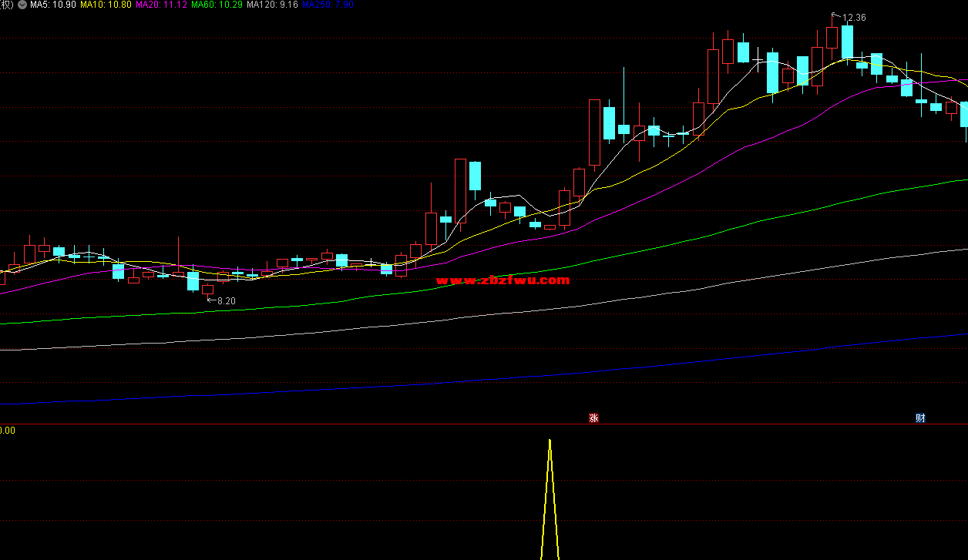Click the 8.20 low price label

point(227,300)
